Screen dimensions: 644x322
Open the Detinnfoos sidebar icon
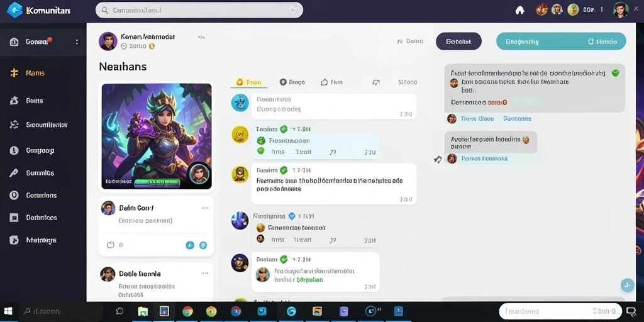[x=14, y=218]
